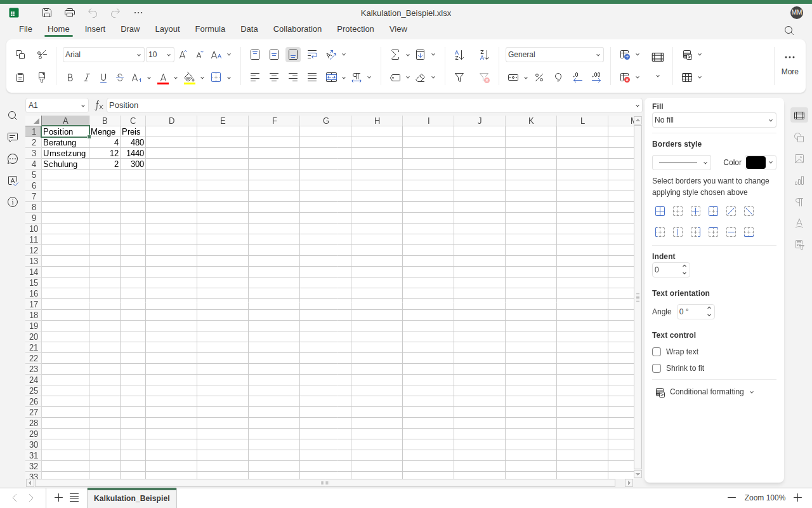Apply the yellow fill color

189,78
